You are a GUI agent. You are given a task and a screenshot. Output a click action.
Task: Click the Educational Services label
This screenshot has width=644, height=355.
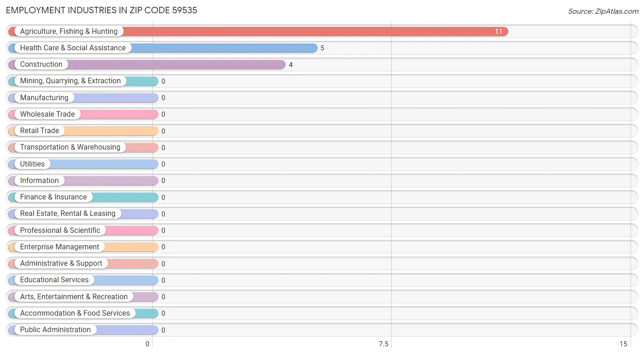click(x=55, y=280)
